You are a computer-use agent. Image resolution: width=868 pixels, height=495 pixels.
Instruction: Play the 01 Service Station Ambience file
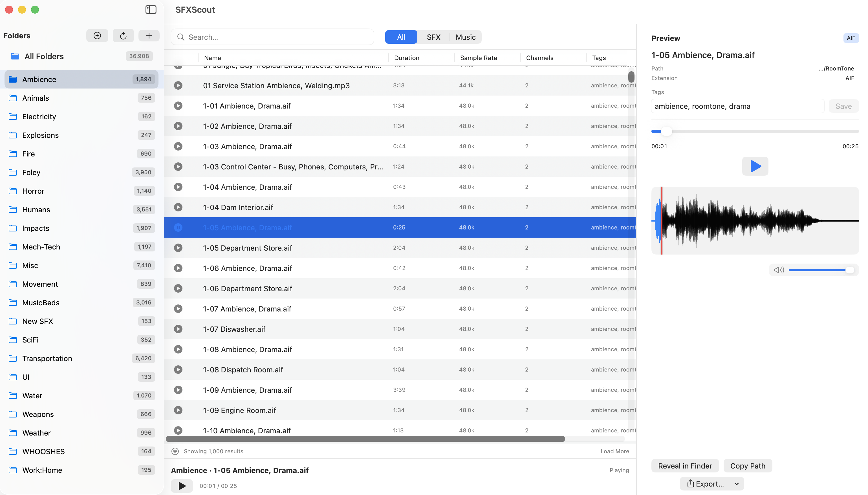[179, 85]
